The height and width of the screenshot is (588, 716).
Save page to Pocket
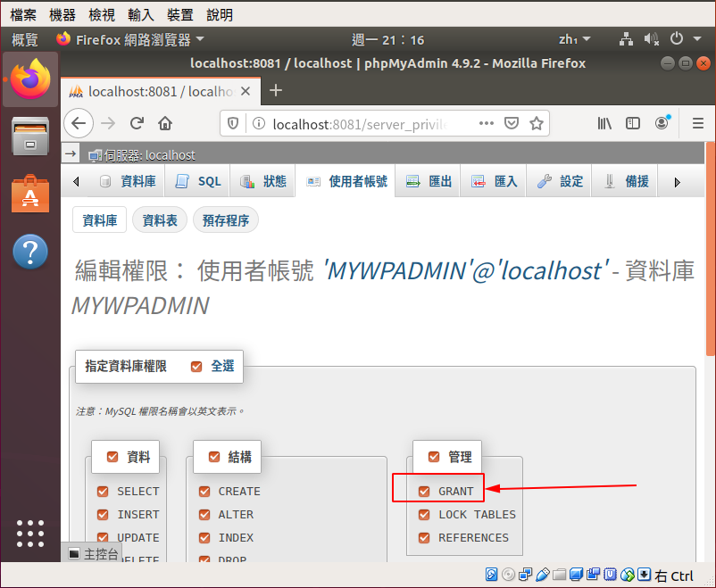click(x=512, y=123)
